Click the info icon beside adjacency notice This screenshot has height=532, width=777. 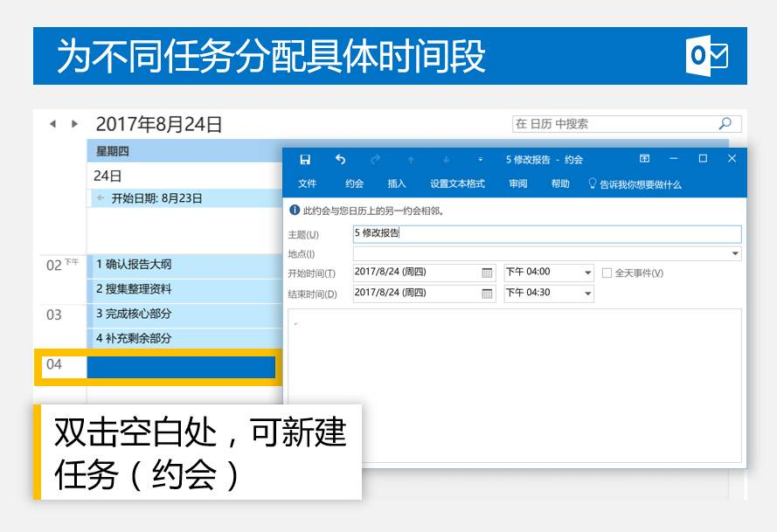[295, 211]
